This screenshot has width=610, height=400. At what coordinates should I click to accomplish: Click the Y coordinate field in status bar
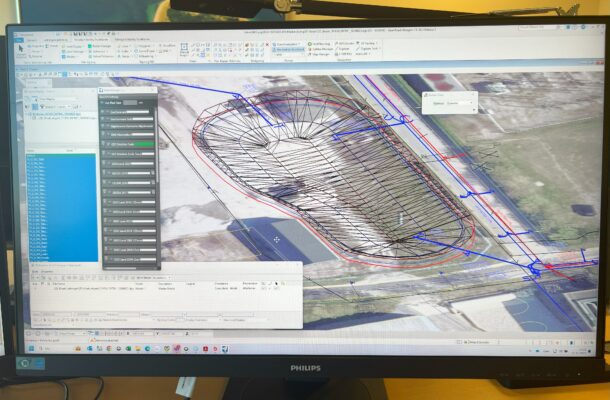point(168,333)
